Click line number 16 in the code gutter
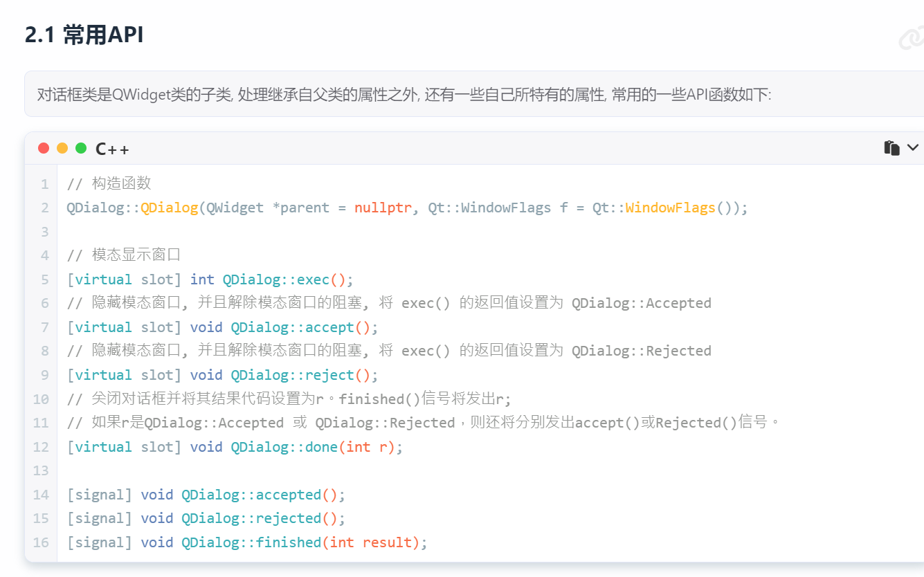This screenshot has width=924, height=577. point(41,542)
